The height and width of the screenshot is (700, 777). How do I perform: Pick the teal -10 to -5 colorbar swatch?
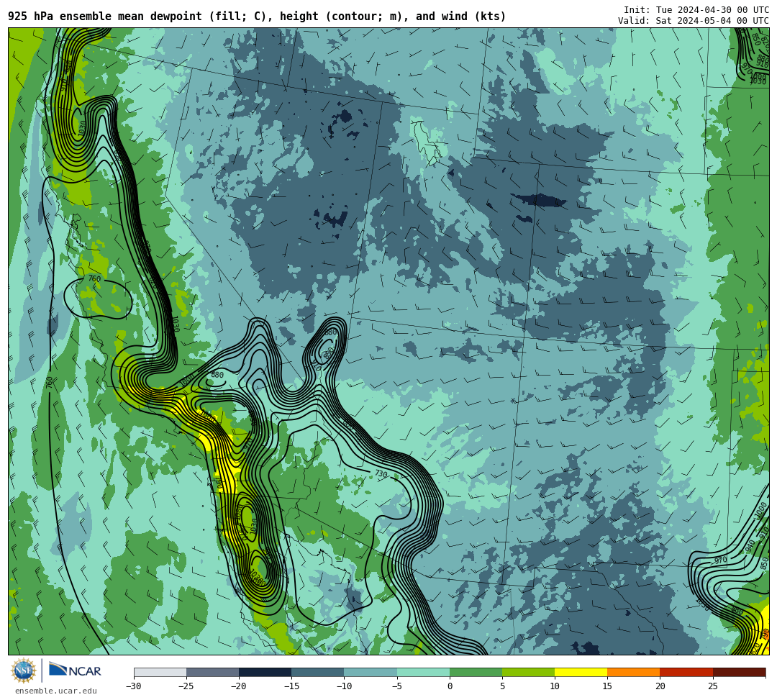coord(371,672)
